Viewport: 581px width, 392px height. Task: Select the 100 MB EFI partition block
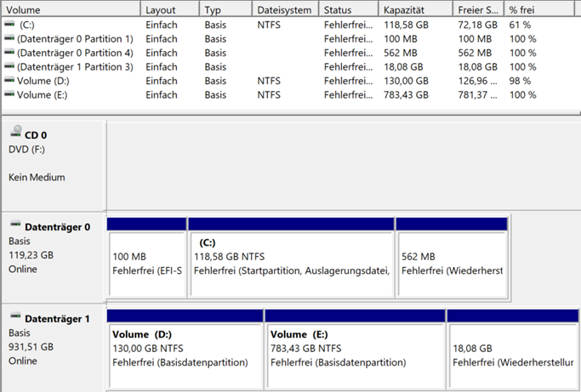click(x=146, y=258)
